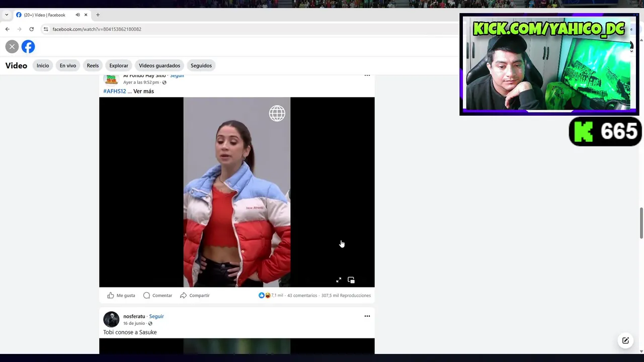Viewport: 644px width, 362px height.
Task: Like the video with Me gusta
Action: coord(121,295)
